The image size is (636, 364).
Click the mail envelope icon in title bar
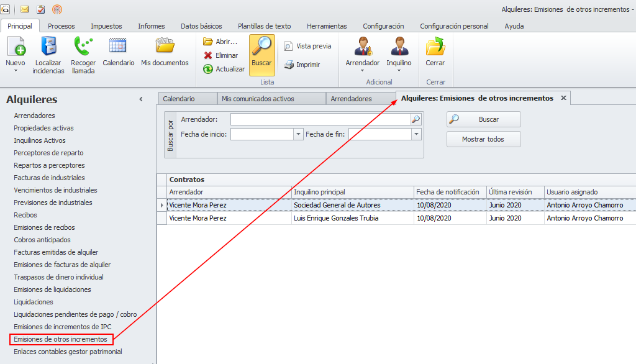[x=24, y=9]
